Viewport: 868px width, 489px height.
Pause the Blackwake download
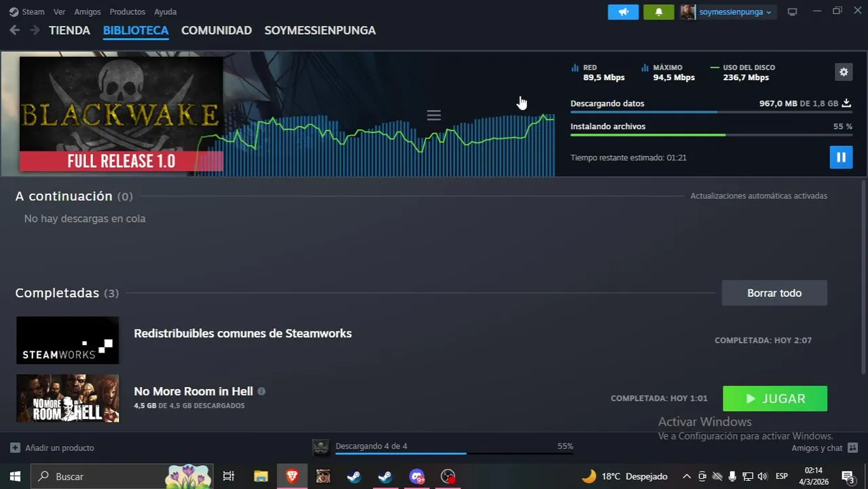click(841, 158)
